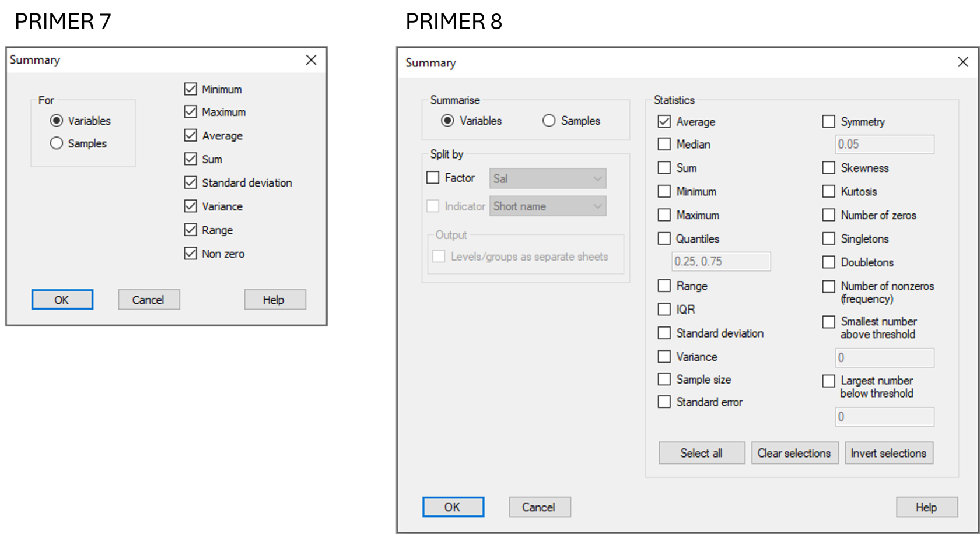Viewport: 980px width, 534px height.
Task: Click the quantiles value field showing 0.25, 0.75
Action: [x=721, y=261]
